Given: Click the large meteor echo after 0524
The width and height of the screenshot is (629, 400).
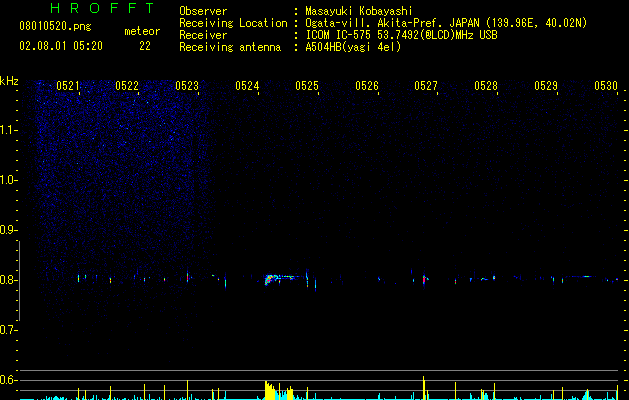Looking at the screenshot, I should pyautogui.click(x=280, y=279).
